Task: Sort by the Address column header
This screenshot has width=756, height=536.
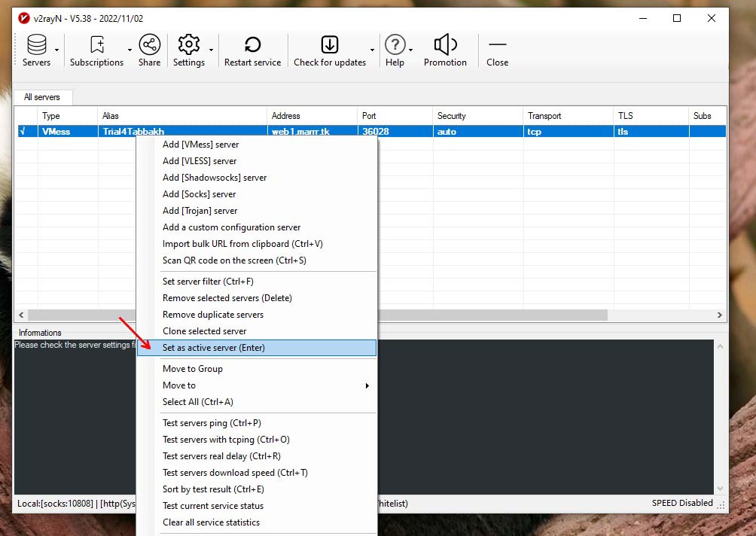Action: tap(312, 116)
